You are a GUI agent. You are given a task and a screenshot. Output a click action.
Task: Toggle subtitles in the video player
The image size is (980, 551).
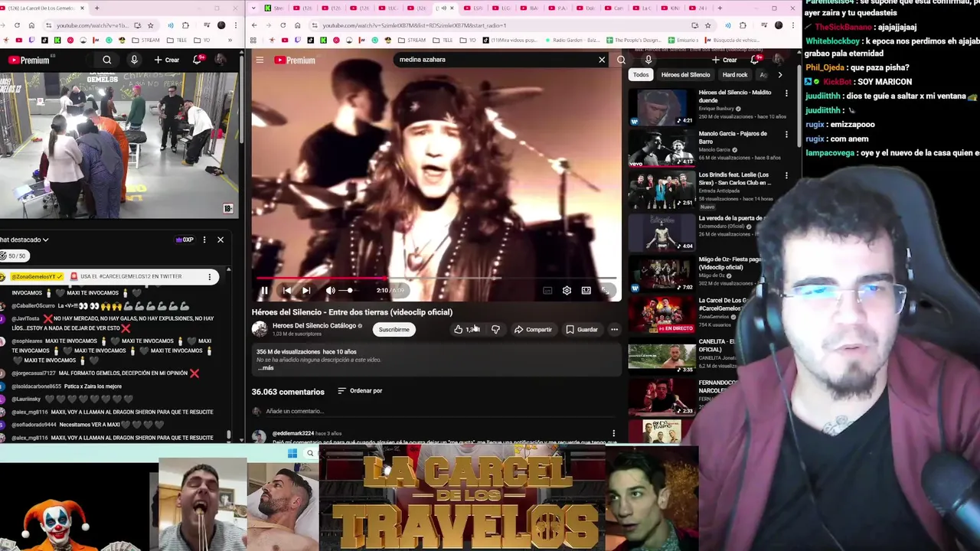pos(547,291)
